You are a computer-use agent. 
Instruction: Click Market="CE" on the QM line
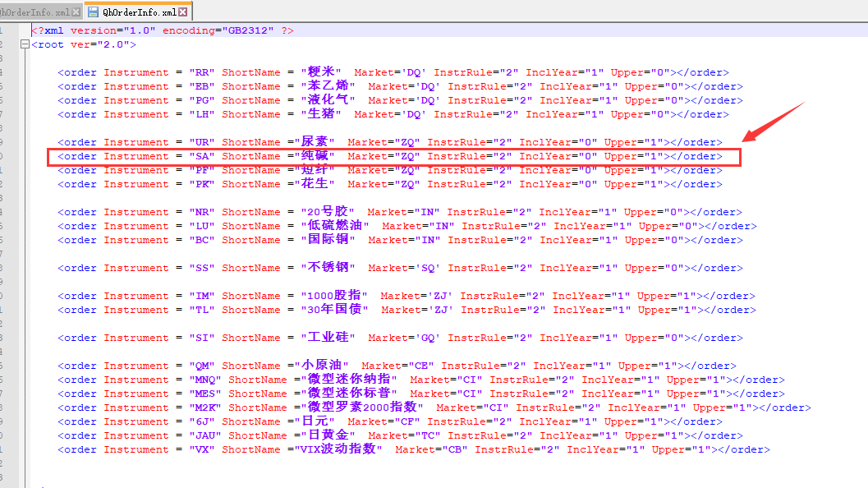tap(397, 366)
